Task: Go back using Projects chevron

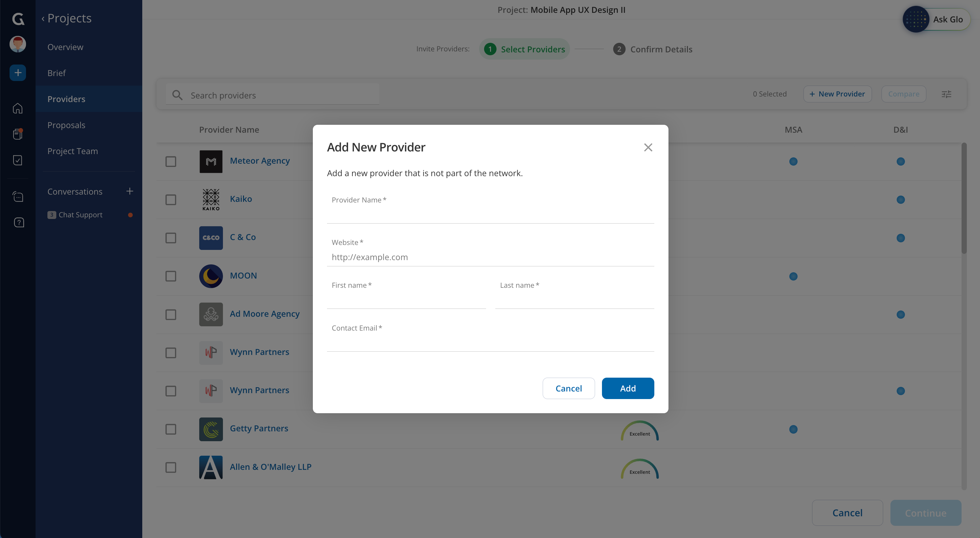Action: click(43, 19)
